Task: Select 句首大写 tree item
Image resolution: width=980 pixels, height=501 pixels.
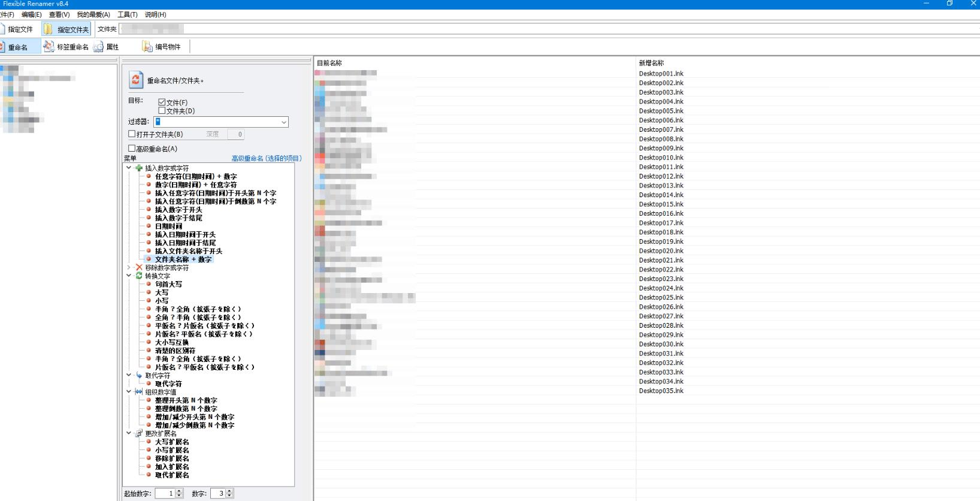Action: click(x=168, y=285)
